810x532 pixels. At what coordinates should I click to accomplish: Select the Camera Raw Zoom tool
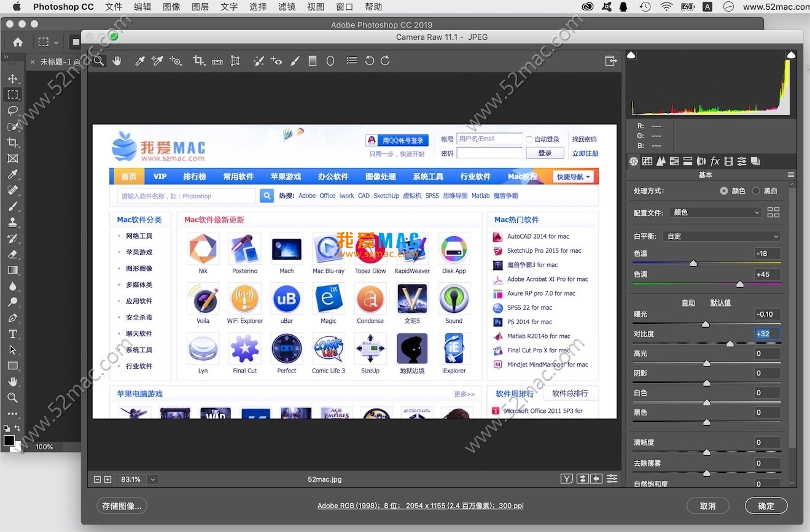(98, 61)
